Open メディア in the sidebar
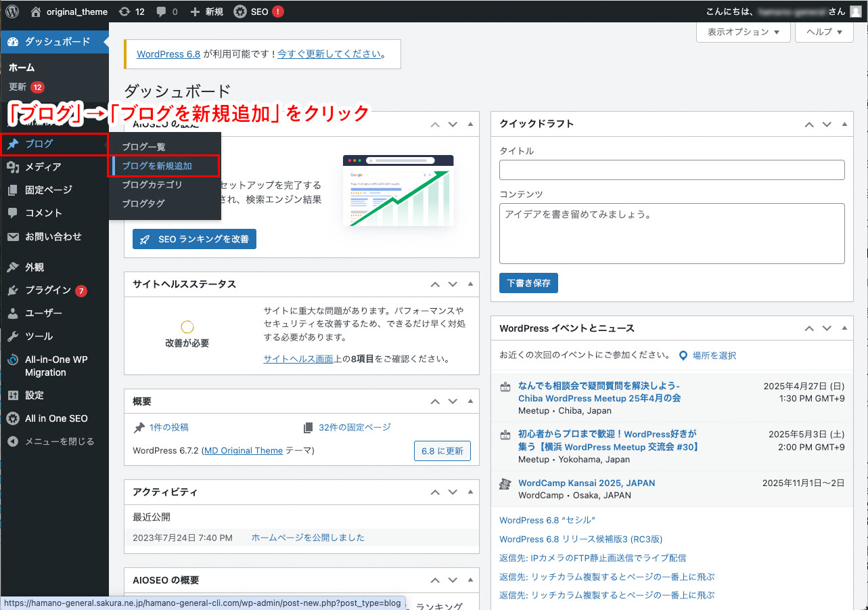The width and height of the screenshot is (868, 610). click(x=54, y=167)
